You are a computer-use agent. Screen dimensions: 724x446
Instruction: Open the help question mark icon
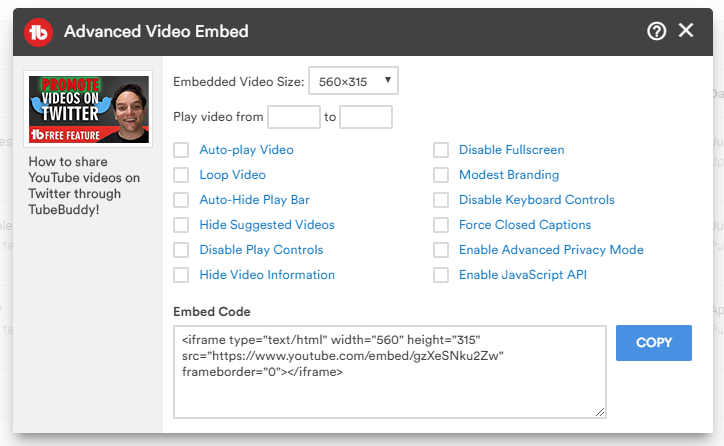click(x=657, y=31)
